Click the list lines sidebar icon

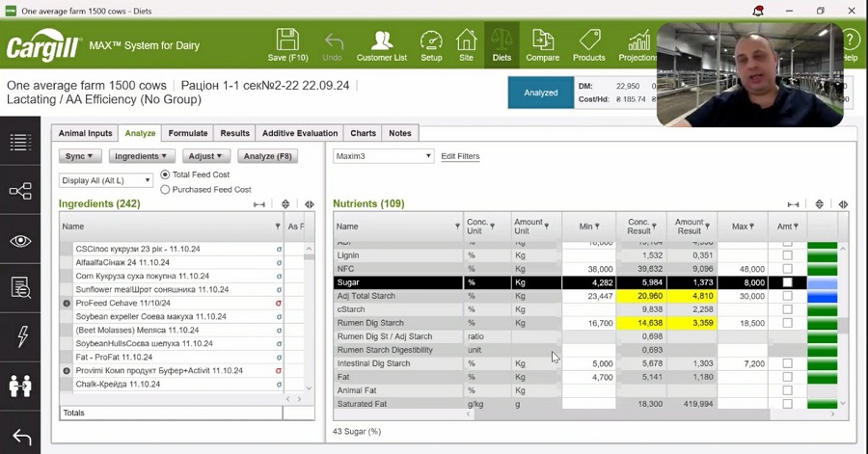(x=20, y=142)
